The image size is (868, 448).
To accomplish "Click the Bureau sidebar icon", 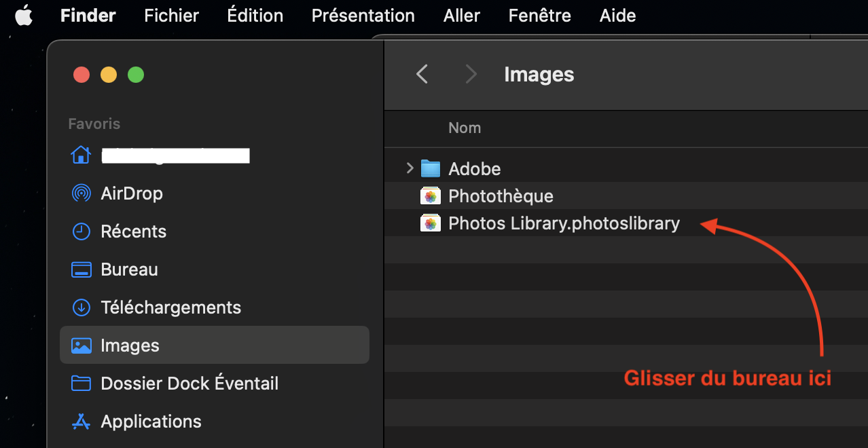I will [81, 269].
